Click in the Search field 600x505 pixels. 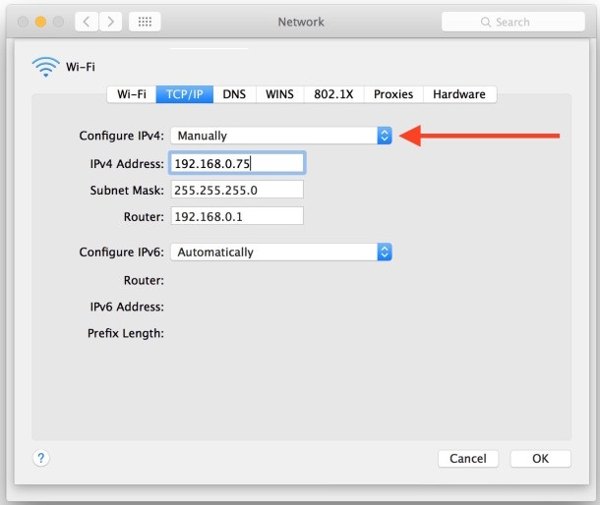click(x=513, y=22)
